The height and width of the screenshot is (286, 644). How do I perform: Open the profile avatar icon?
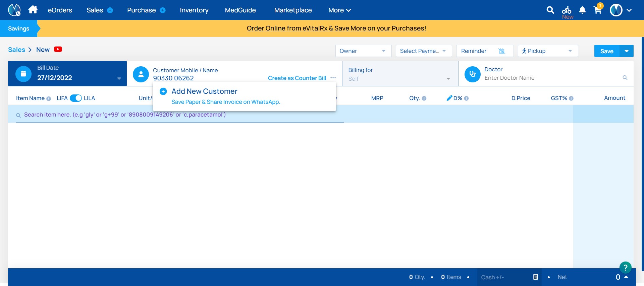(x=616, y=10)
